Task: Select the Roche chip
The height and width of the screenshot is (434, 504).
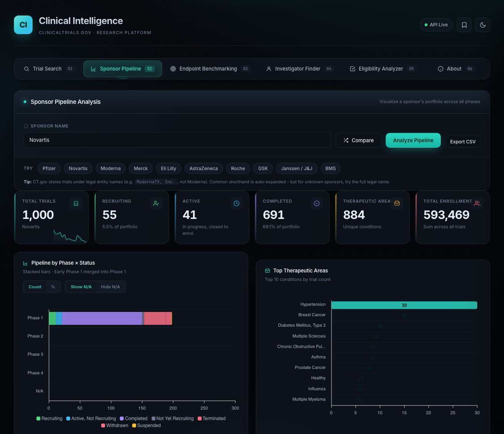Action: 238,169
